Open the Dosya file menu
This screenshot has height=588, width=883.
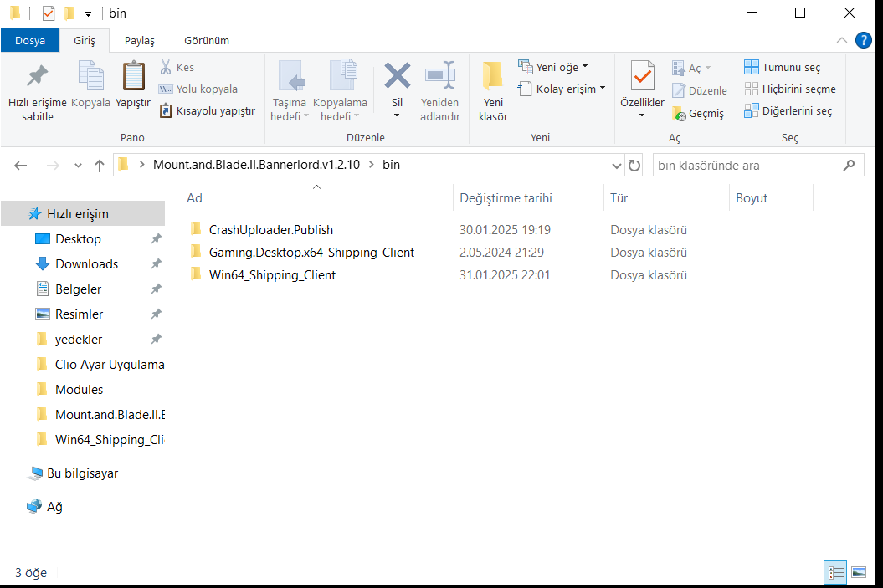coord(30,40)
